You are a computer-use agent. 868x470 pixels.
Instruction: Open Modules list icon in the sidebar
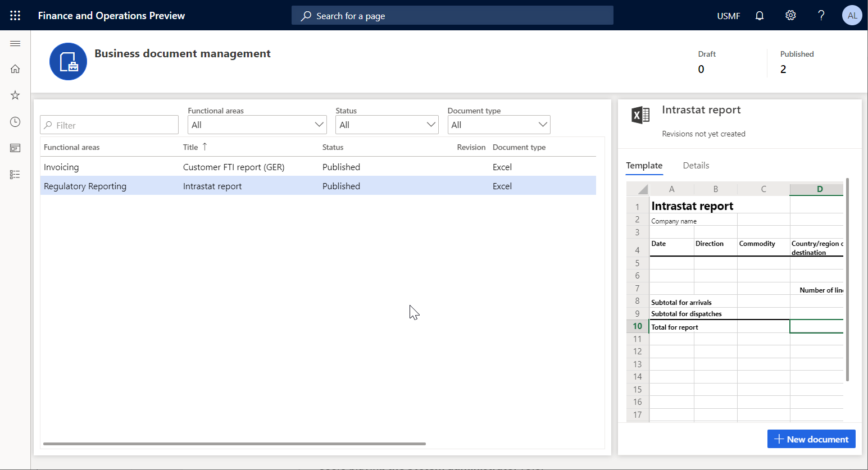[15, 175]
